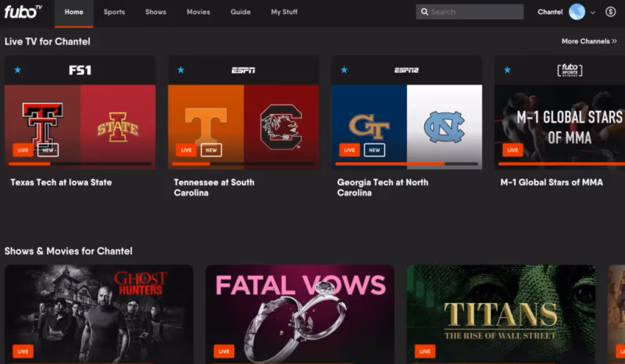The height and width of the screenshot is (364, 625).
Task: Open Tennessee at South Carolina title
Action: point(214,187)
